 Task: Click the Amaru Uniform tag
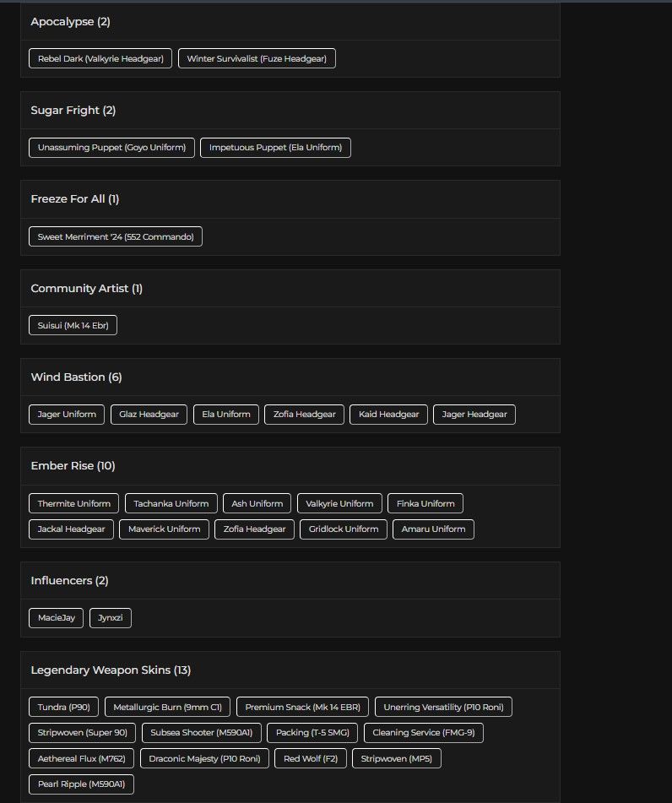[433, 529]
